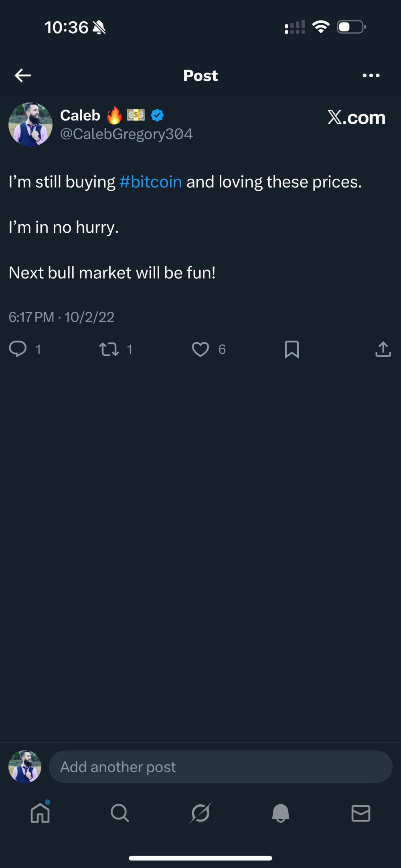Tap the small avatar beside reply field
Image resolution: width=401 pixels, height=868 pixels.
pos(25,767)
